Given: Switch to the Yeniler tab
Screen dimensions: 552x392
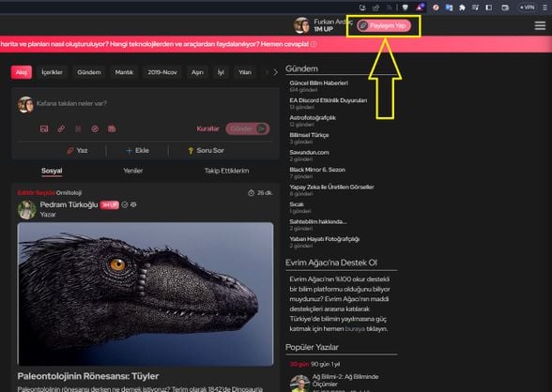Looking at the screenshot, I should [132, 171].
